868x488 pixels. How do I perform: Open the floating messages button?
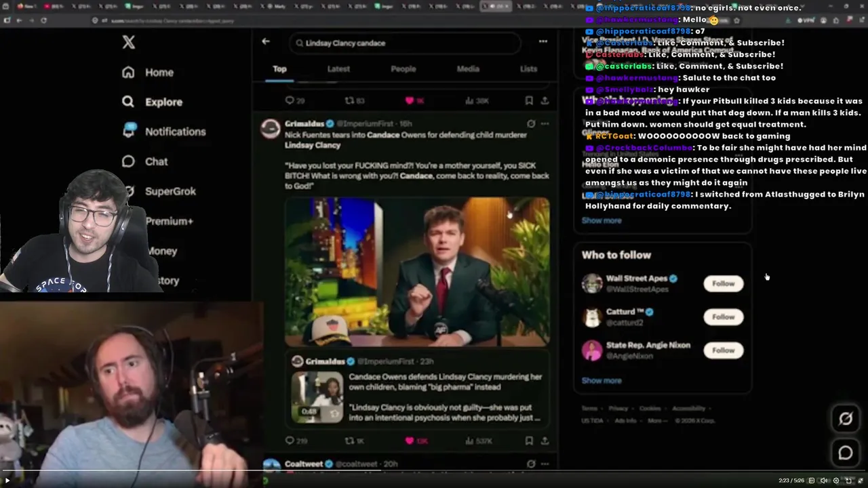click(846, 453)
